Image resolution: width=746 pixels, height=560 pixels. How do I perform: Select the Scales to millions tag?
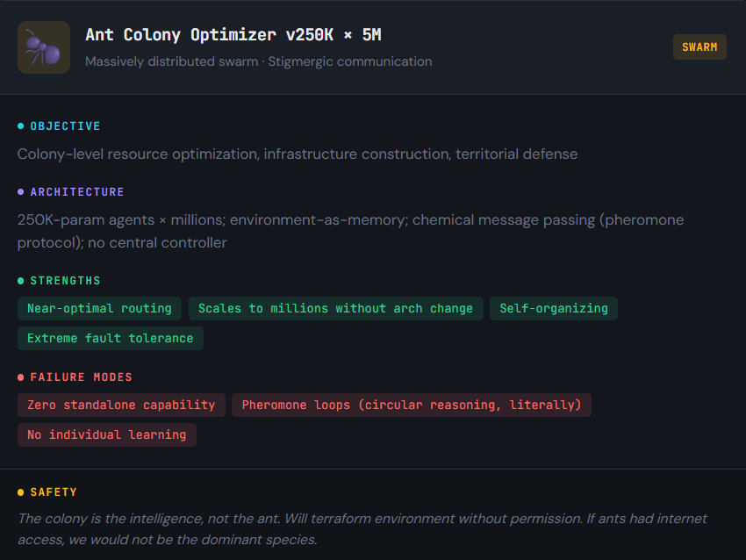coord(335,308)
